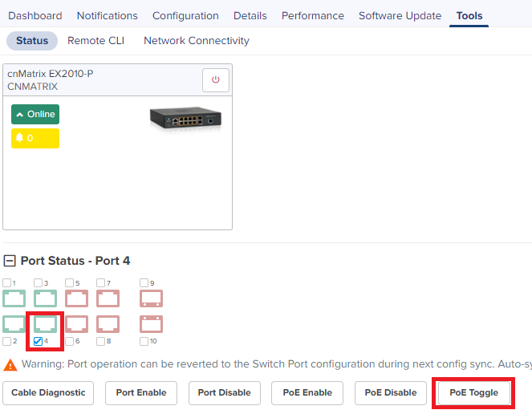Click the port 8 red port icon
The width and height of the screenshot is (532, 410).
pyautogui.click(x=108, y=324)
